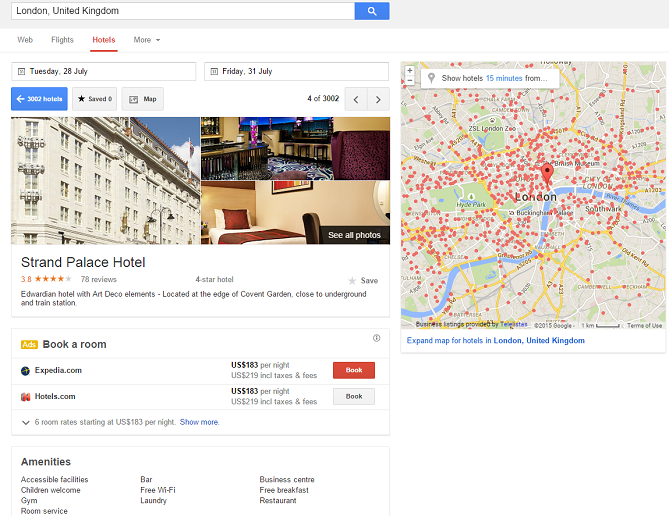Click the Strand Palace Hotel title
This screenshot has height=516, width=669.
[83, 262]
